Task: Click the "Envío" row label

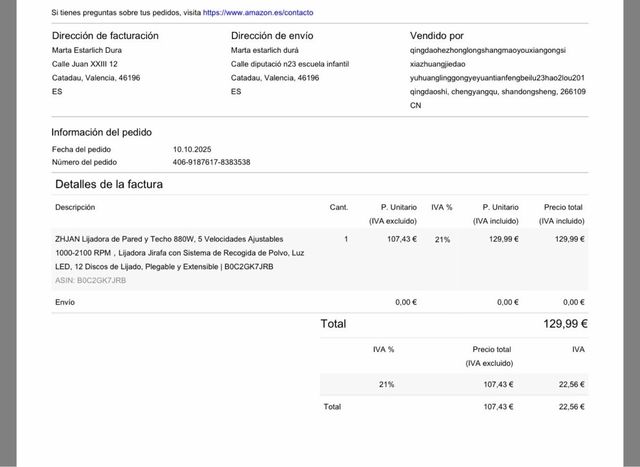Action: [65, 302]
